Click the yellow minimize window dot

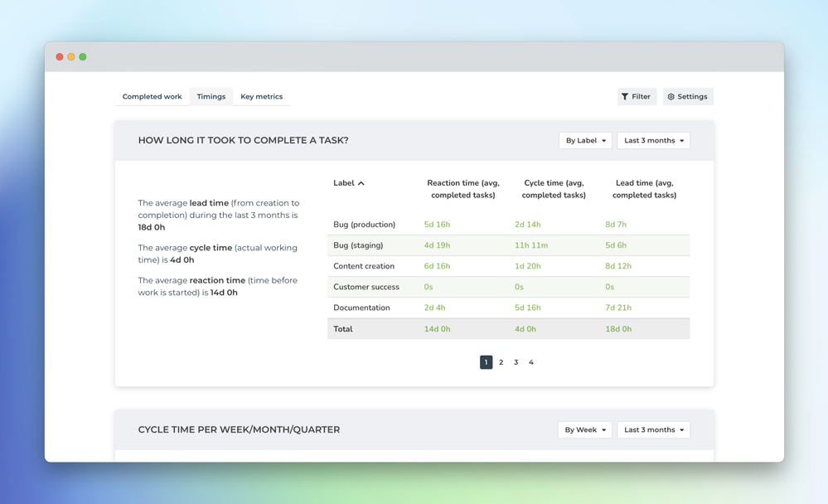coord(71,57)
